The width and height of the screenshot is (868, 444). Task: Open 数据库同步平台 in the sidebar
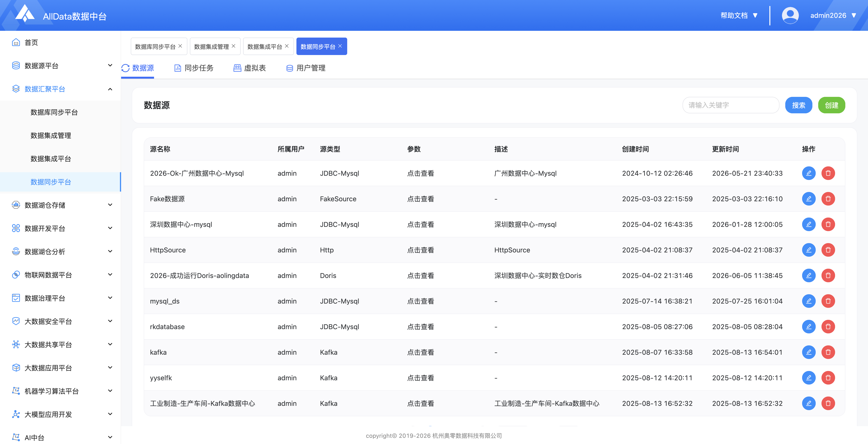click(60, 112)
